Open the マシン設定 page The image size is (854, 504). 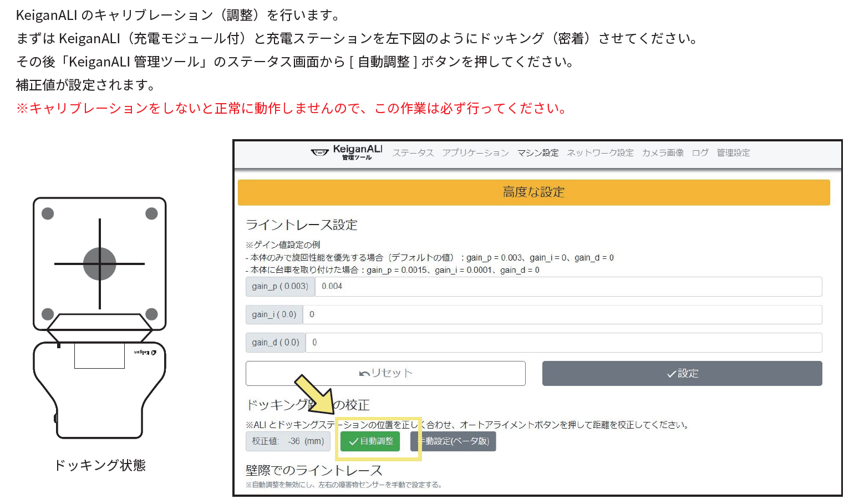click(x=538, y=153)
